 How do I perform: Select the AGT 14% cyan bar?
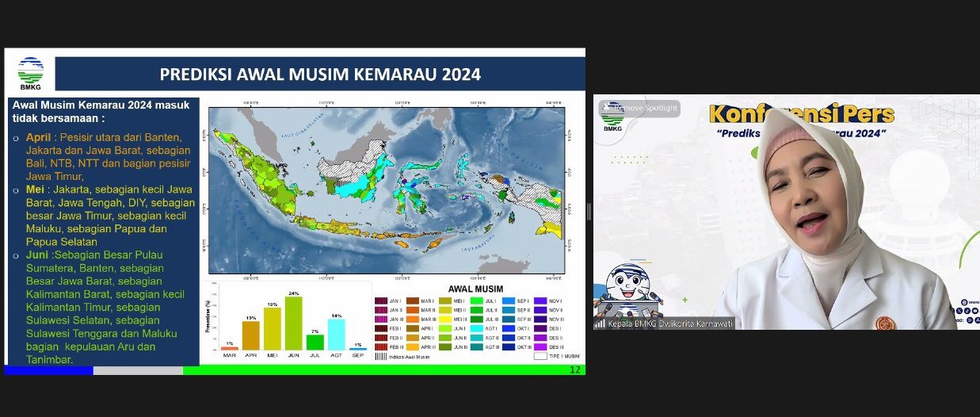click(x=337, y=334)
